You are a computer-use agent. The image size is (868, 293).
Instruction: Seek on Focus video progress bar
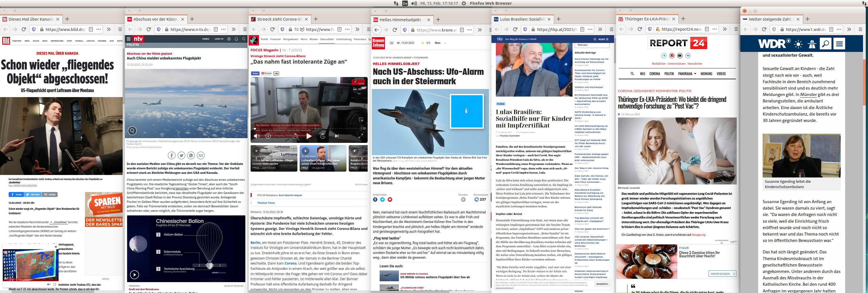coord(306,129)
